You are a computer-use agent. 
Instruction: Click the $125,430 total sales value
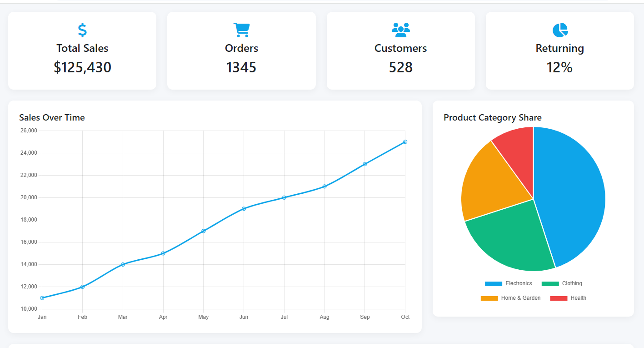(x=82, y=67)
